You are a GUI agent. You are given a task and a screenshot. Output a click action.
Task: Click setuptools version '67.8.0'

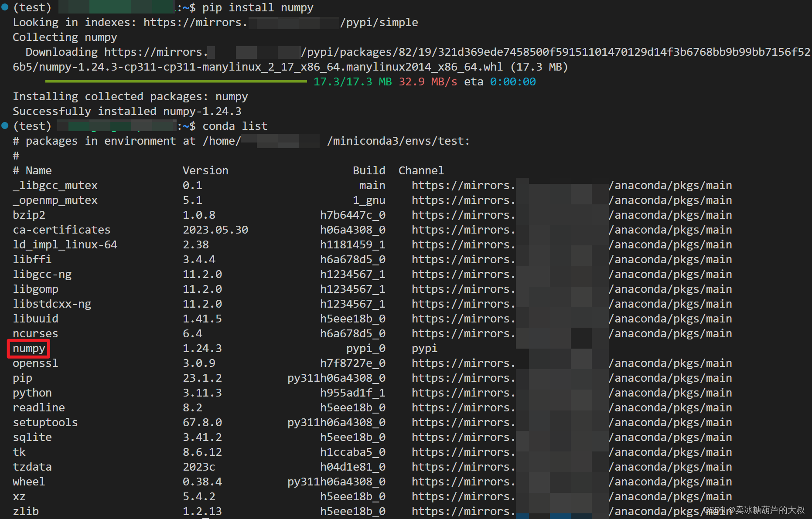202,423
